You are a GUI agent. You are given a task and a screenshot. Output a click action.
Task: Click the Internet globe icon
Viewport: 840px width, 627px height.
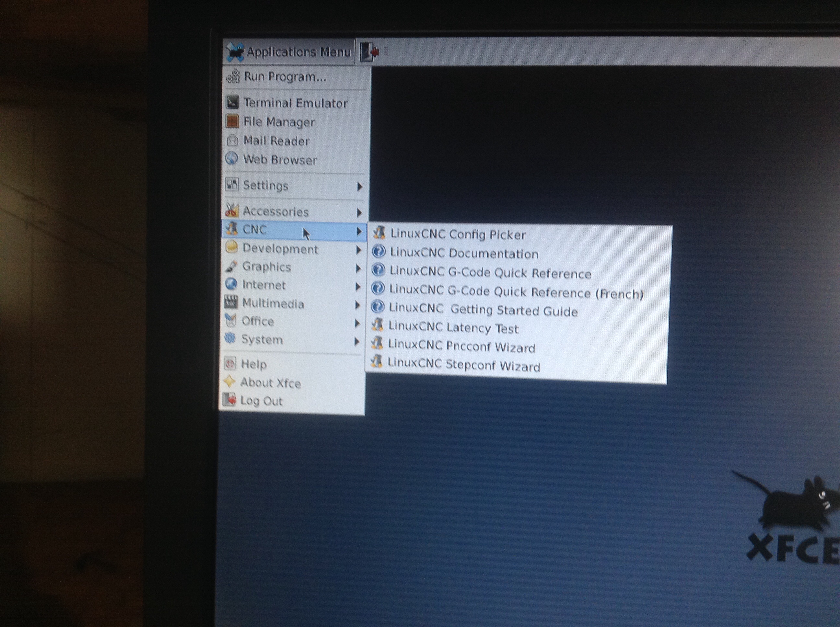tap(231, 284)
